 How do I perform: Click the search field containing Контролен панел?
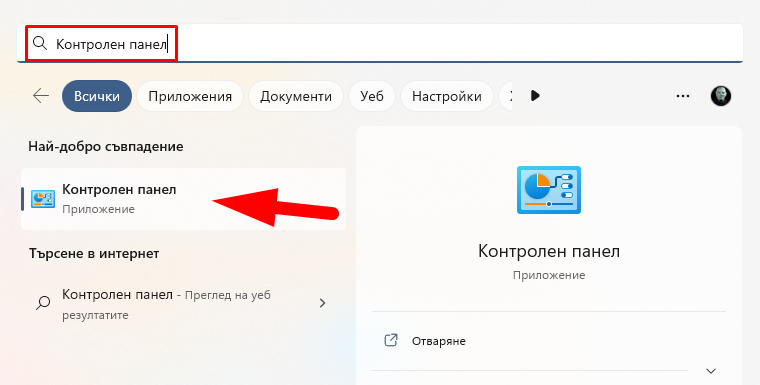pos(380,43)
